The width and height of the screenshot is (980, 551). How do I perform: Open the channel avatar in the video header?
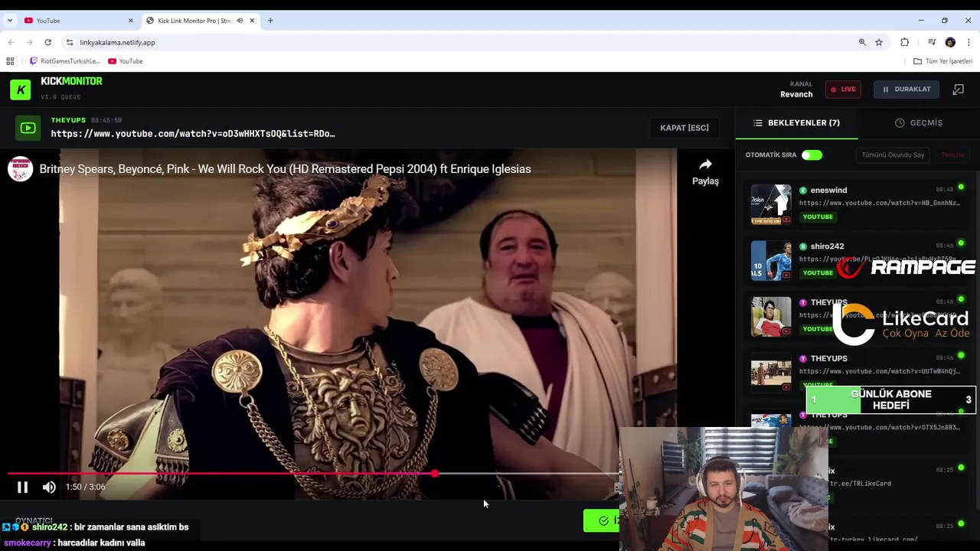point(21,169)
